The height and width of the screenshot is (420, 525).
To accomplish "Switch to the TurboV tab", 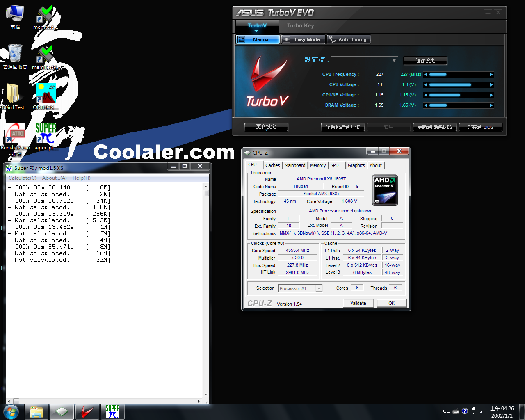I will click(x=257, y=26).
